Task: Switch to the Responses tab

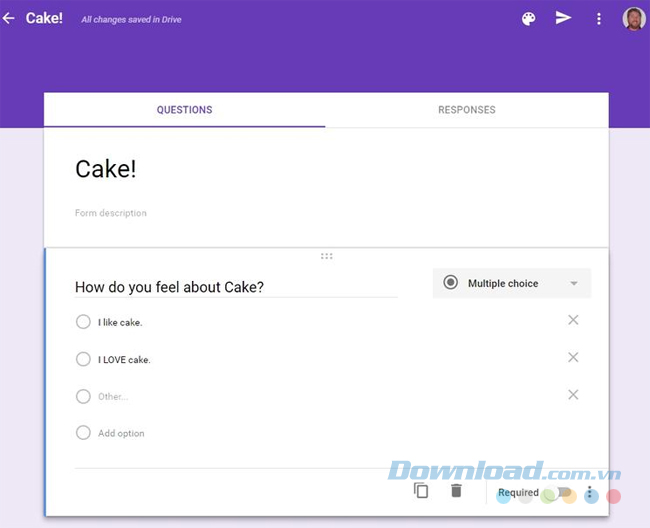Action: pos(466,110)
